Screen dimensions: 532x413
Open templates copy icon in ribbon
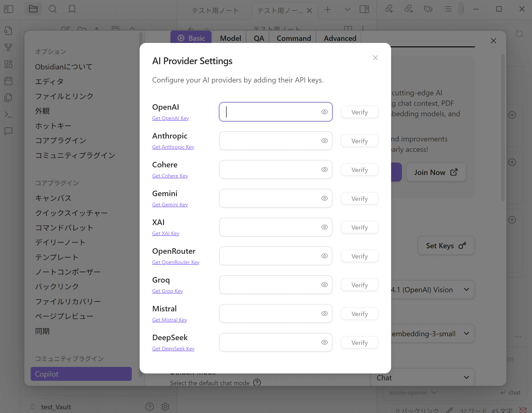(8, 98)
